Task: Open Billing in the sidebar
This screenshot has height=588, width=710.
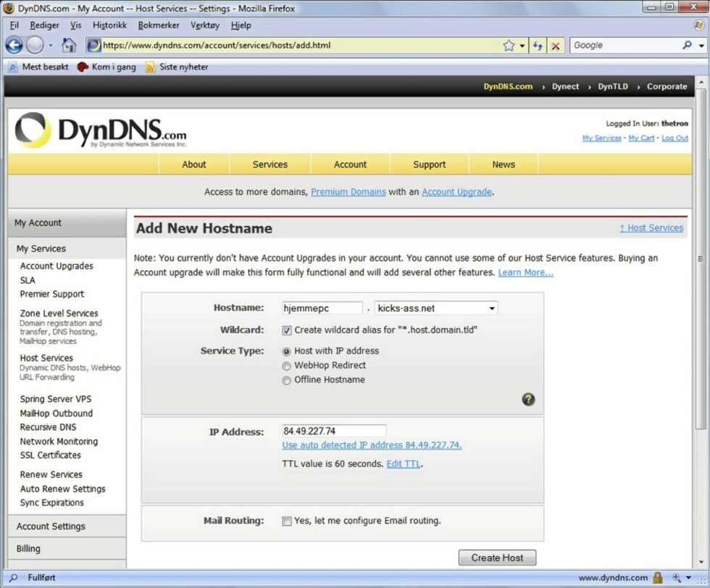Action: (67, 549)
